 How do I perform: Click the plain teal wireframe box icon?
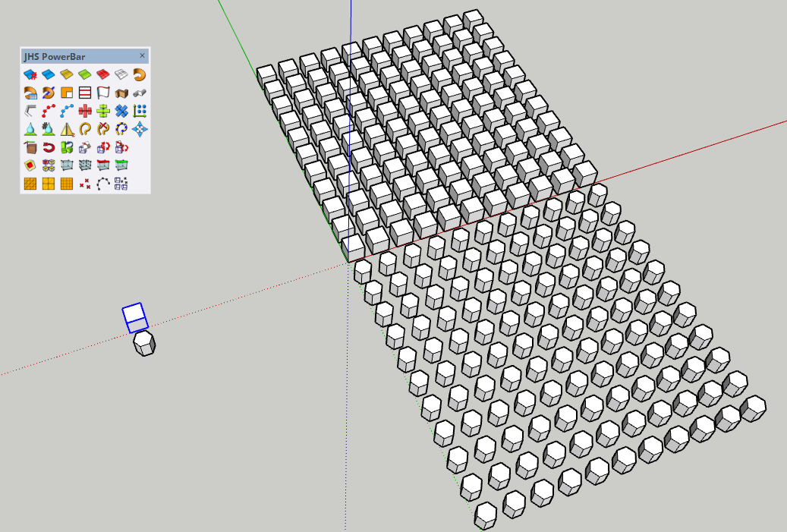point(67,165)
